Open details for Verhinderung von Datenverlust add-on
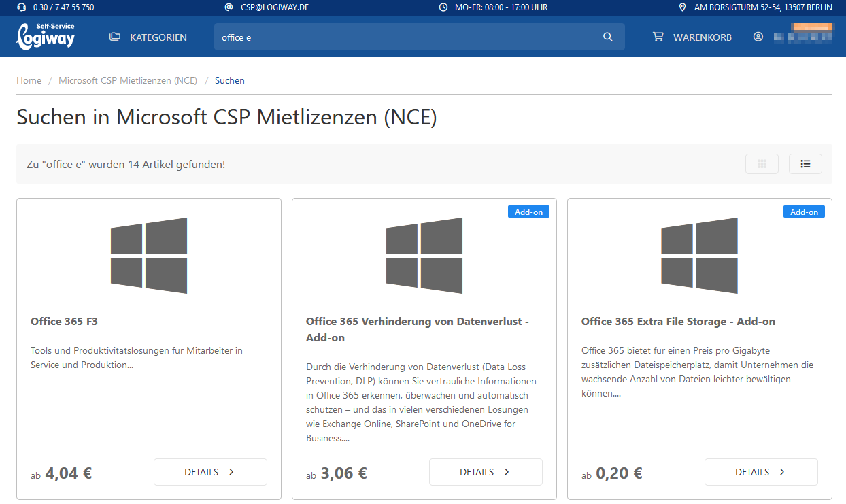The width and height of the screenshot is (846, 504). click(486, 472)
